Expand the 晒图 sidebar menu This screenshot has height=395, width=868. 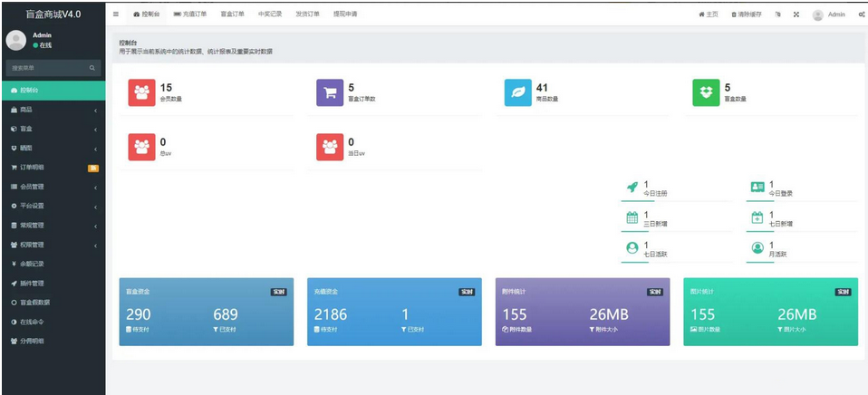pos(53,149)
